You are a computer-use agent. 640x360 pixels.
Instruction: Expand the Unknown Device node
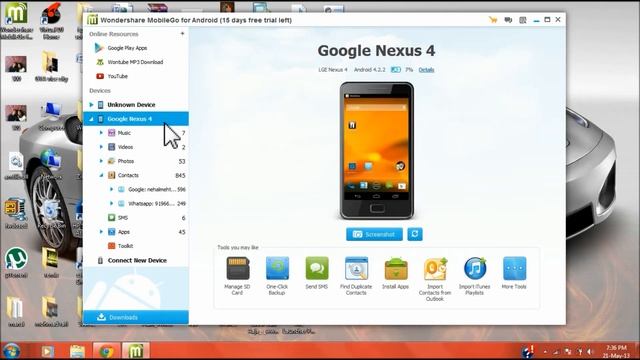click(x=91, y=105)
